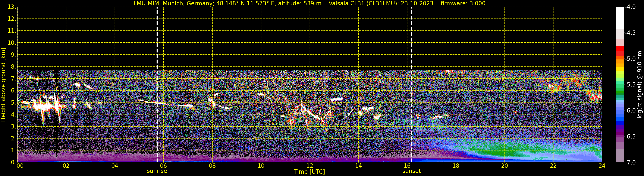644x176 pixels.
Task: Click the '00' time tick label
Action: pos(20,166)
